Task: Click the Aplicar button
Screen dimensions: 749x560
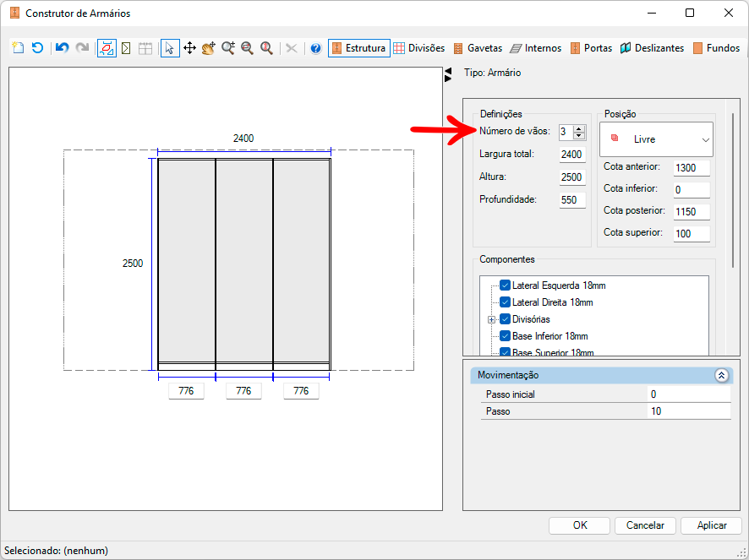Action: tap(711, 525)
